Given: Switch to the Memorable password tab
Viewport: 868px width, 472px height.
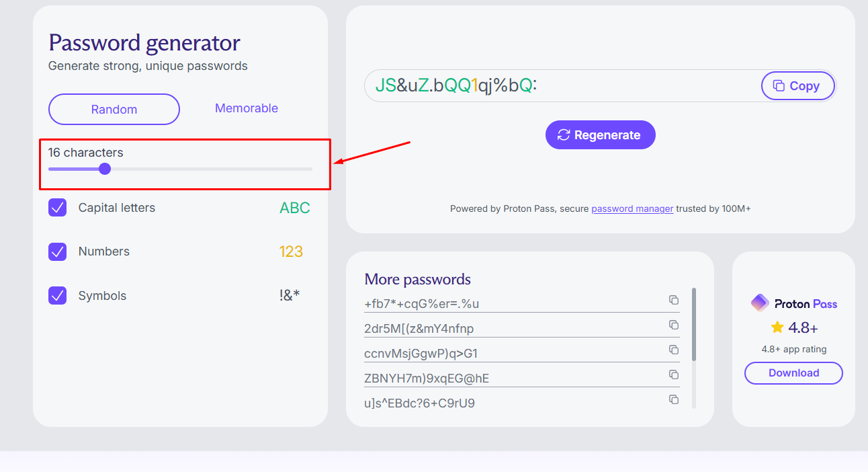Looking at the screenshot, I should click(246, 108).
